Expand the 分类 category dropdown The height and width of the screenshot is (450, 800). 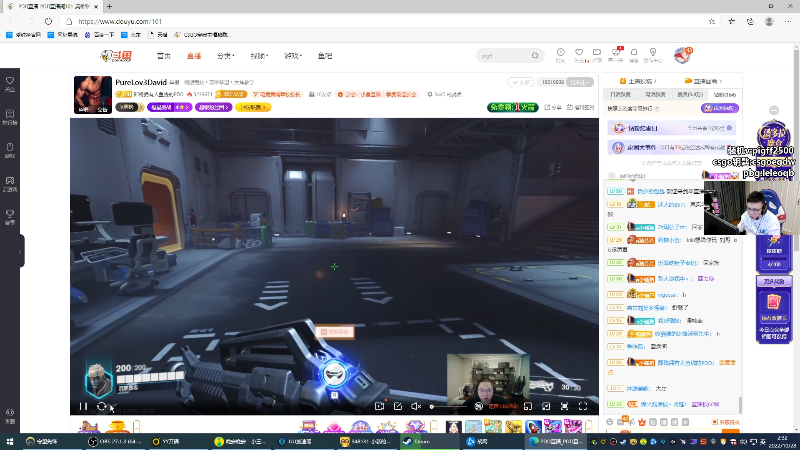coord(226,56)
